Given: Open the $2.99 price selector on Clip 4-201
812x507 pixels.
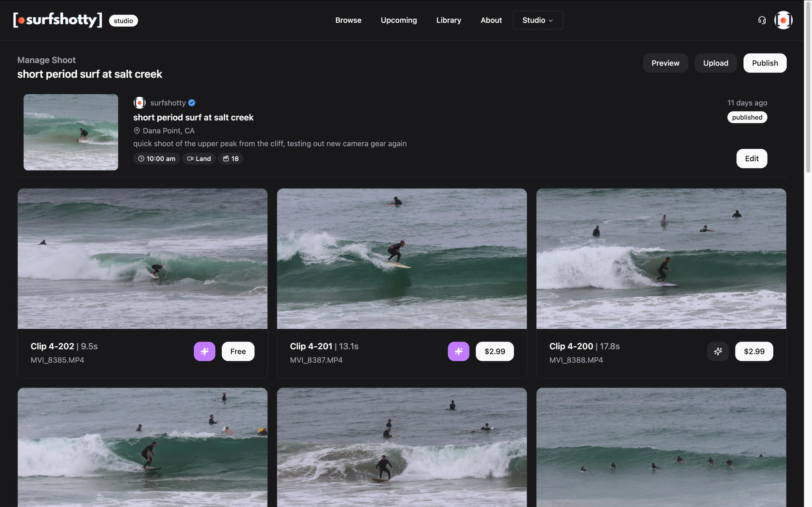Looking at the screenshot, I should (494, 351).
